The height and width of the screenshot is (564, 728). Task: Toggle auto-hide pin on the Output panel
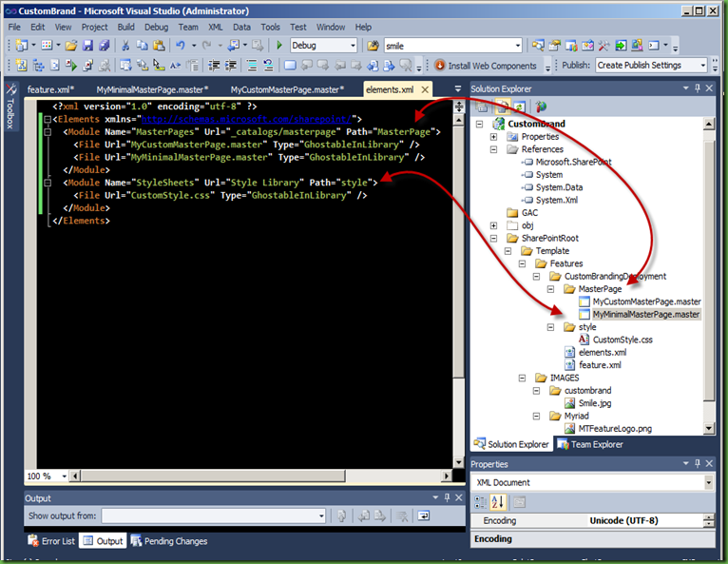click(x=447, y=497)
